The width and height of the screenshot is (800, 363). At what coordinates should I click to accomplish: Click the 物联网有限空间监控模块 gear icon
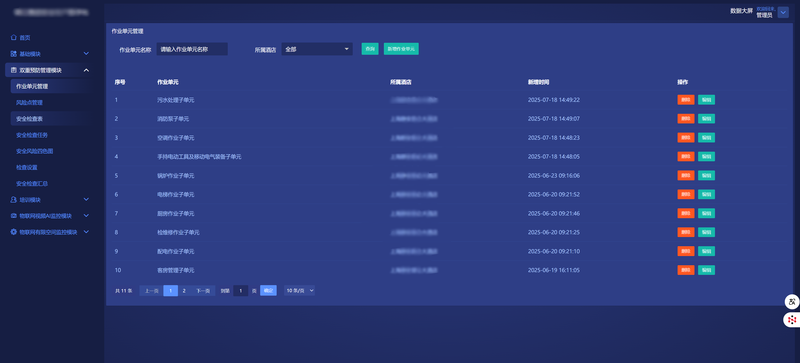tap(13, 232)
